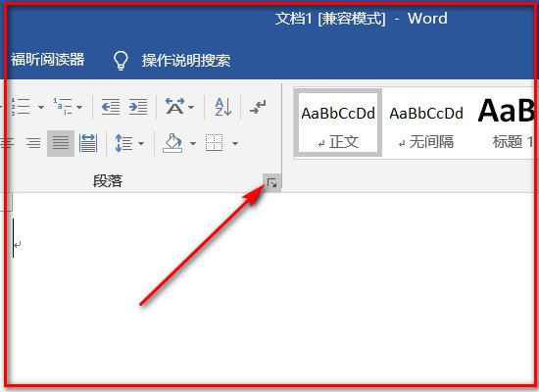Viewport: 539px width, 392px height.
Task: Click the lightbulb Tell Me icon
Action: [x=121, y=61]
